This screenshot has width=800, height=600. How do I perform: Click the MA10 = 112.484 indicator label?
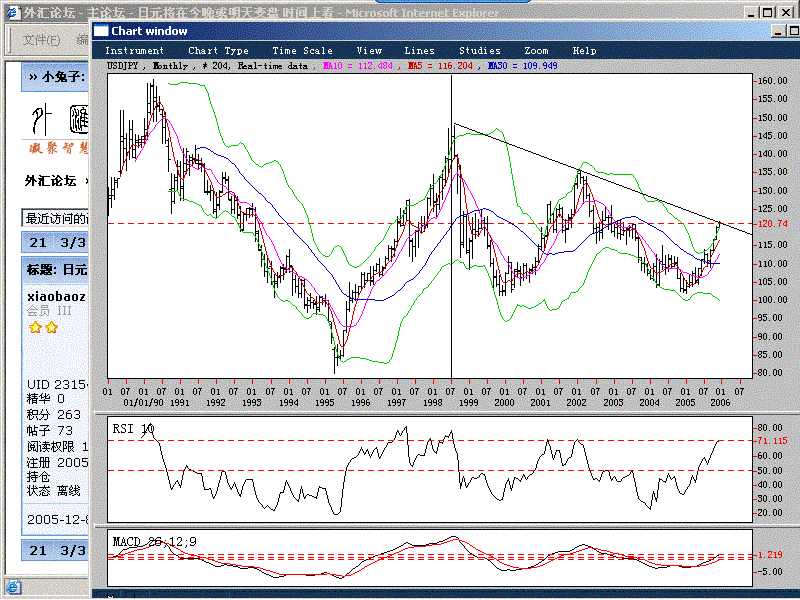(358, 66)
